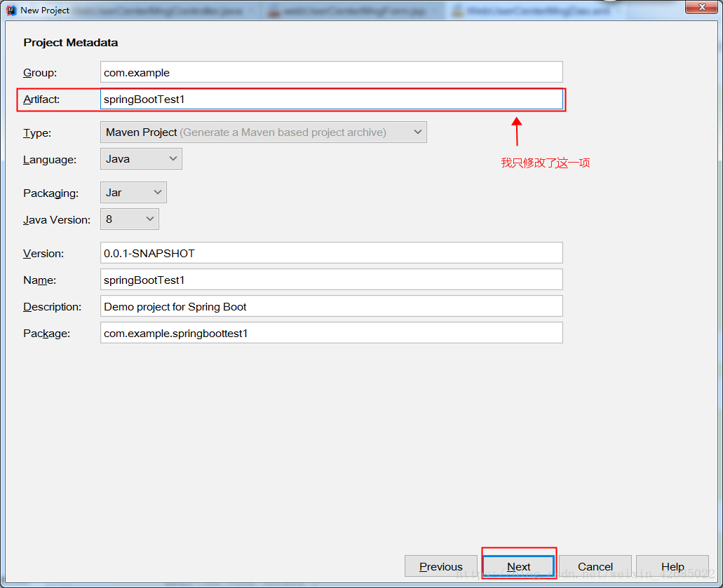Focus the Artifact field with springBootTest1
Viewport: 723px width, 588px height.
pyautogui.click(x=331, y=100)
